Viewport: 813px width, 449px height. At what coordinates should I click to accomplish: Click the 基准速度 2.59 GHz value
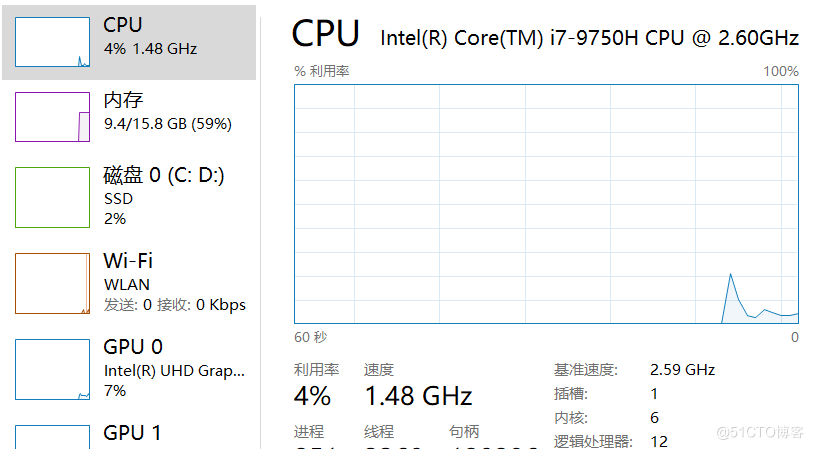682,370
